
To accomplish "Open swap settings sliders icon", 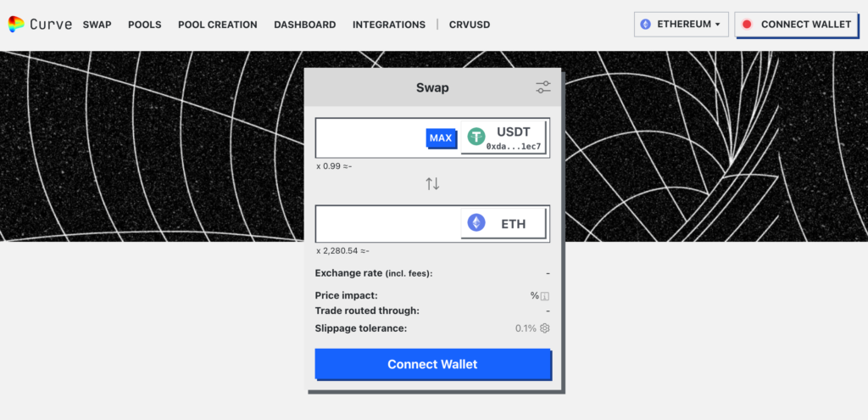I will 543,87.
